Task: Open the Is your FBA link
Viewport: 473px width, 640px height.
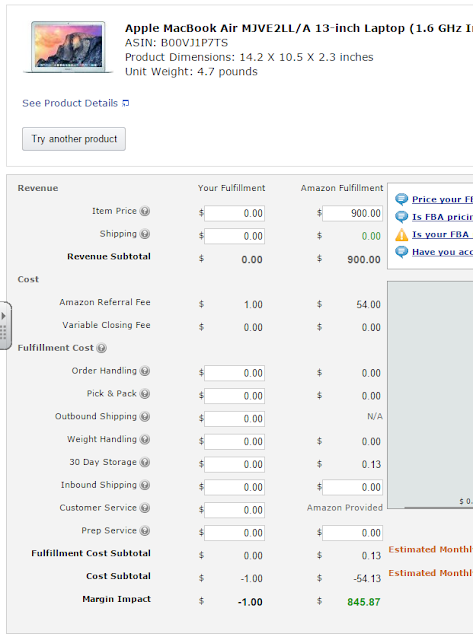Action: pos(442,235)
